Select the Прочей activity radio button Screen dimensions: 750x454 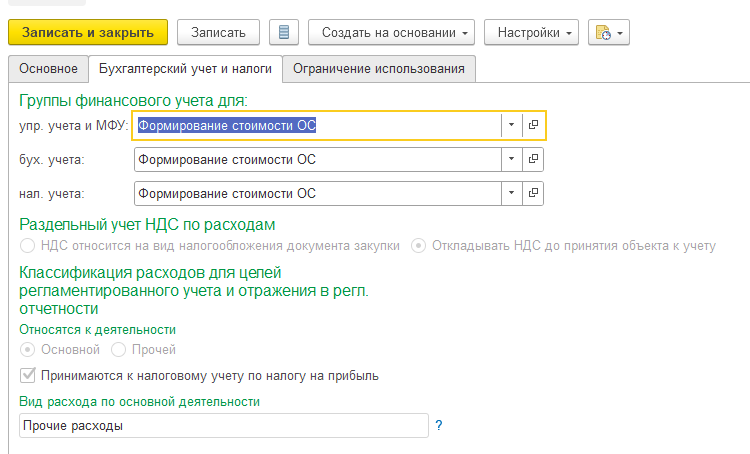(119, 350)
